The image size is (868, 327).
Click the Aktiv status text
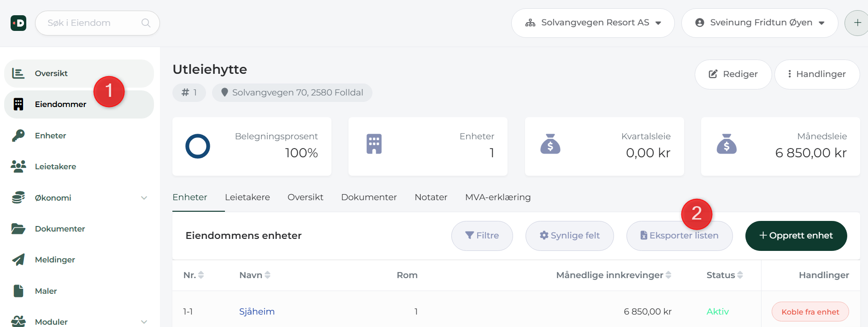point(718,312)
